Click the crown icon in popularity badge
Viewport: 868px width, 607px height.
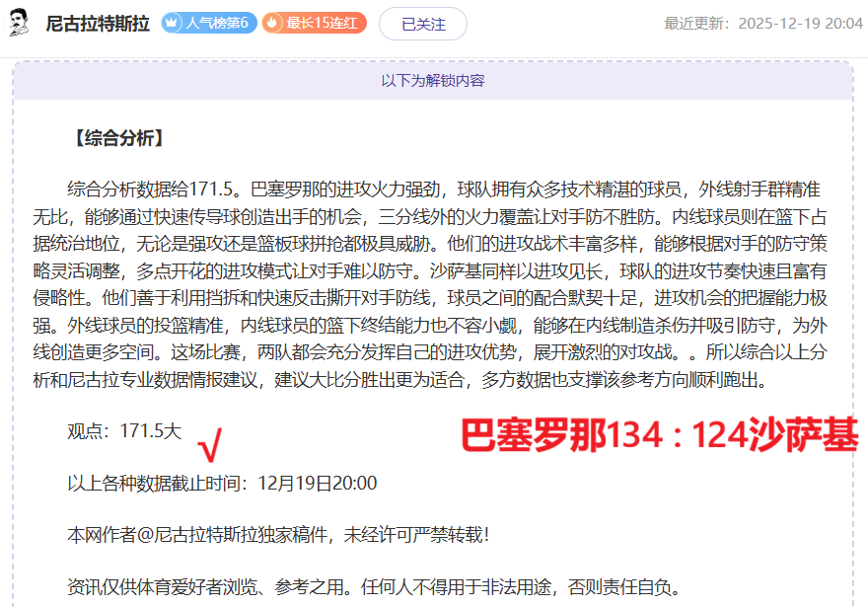170,23
